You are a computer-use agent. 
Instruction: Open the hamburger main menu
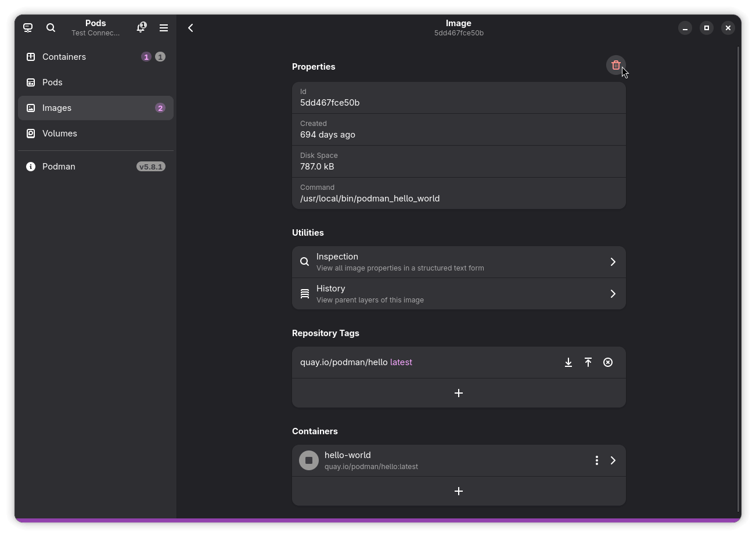pyautogui.click(x=164, y=28)
